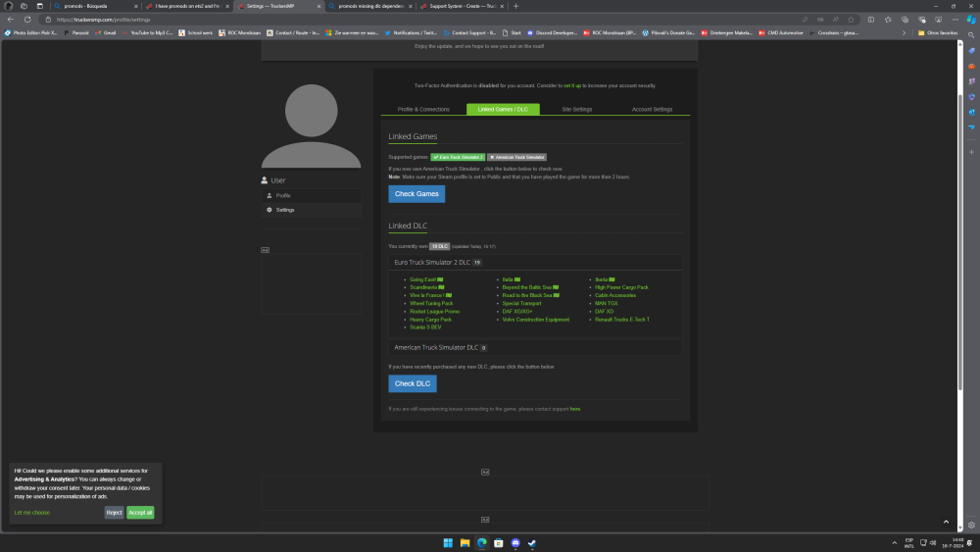Screen dimensions: 980x552
Task: Open Discord from the taskbar
Action: coord(515,542)
